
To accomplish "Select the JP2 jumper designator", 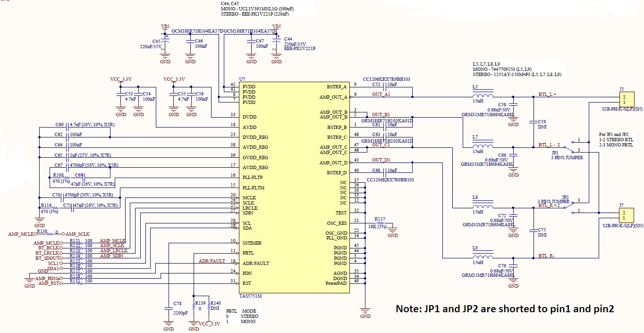I will point(565,196).
